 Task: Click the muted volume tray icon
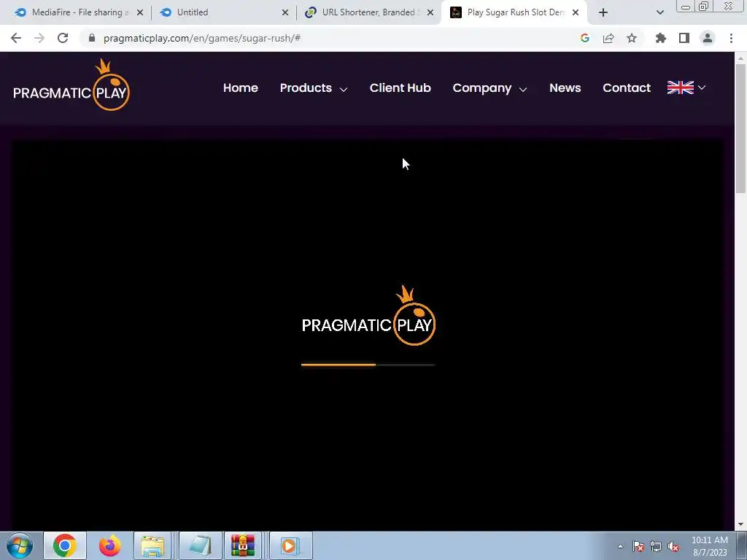pyautogui.click(x=673, y=546)
